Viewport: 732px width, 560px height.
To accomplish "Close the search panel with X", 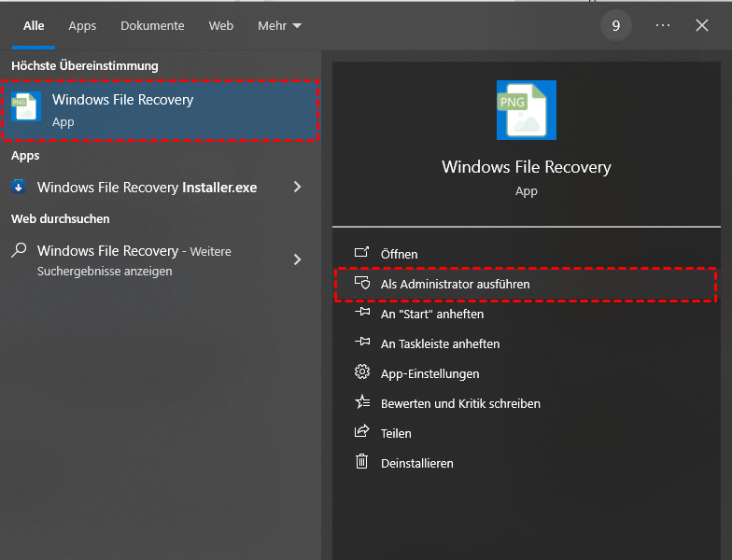I will click(x=702, y=25).
